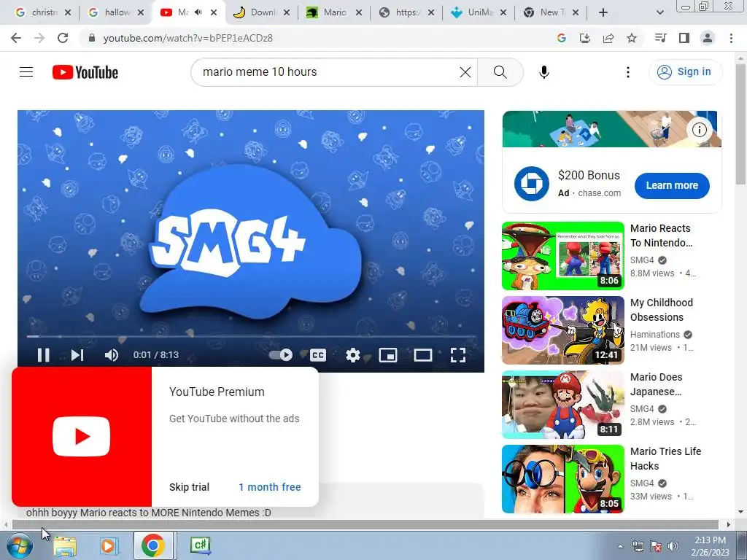Open system volume tray icon
747x560 pixels.
(673, 545)
